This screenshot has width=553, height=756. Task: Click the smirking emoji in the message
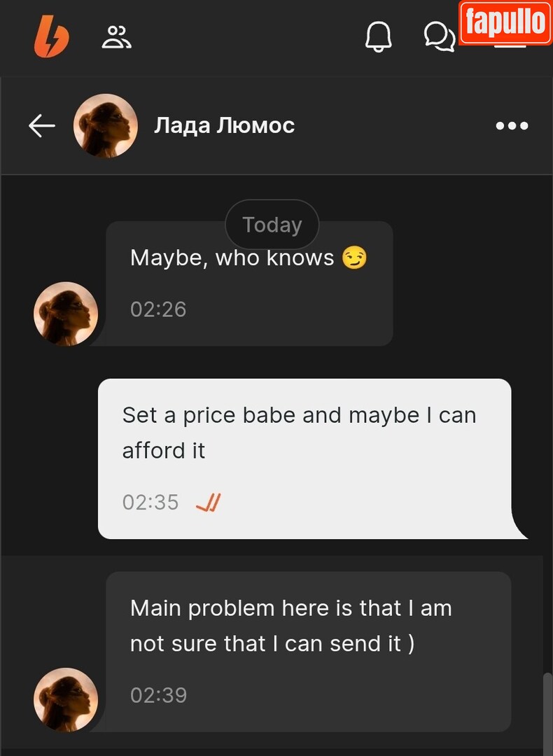(x=354, y=258)
